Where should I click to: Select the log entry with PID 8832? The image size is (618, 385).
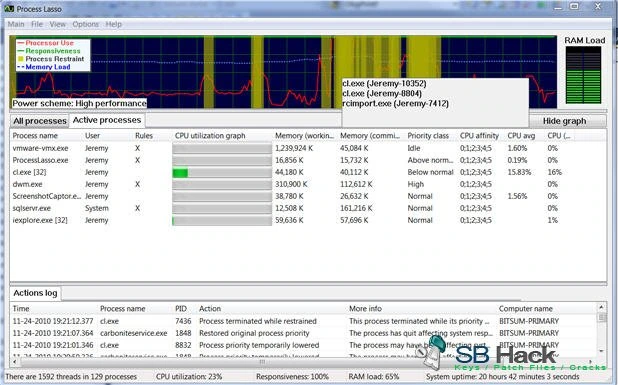point(303,345)
